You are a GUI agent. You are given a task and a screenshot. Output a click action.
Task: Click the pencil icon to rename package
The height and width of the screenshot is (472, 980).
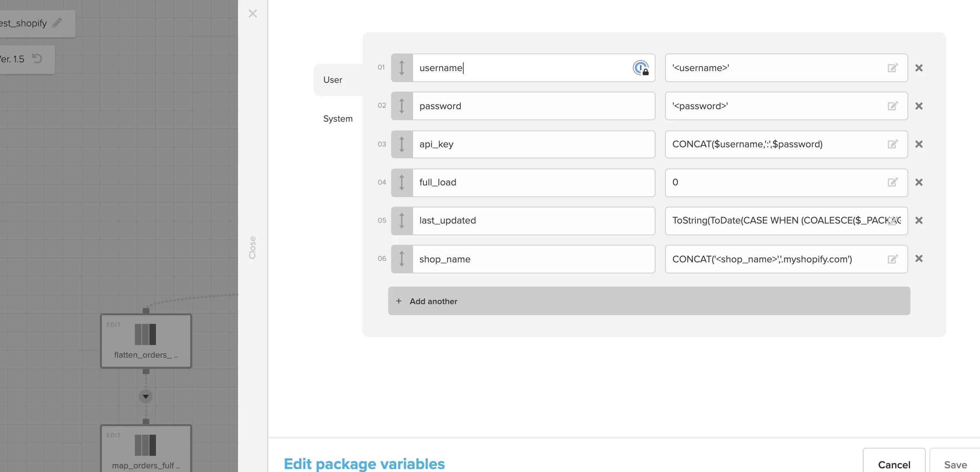tap(57, 23)
